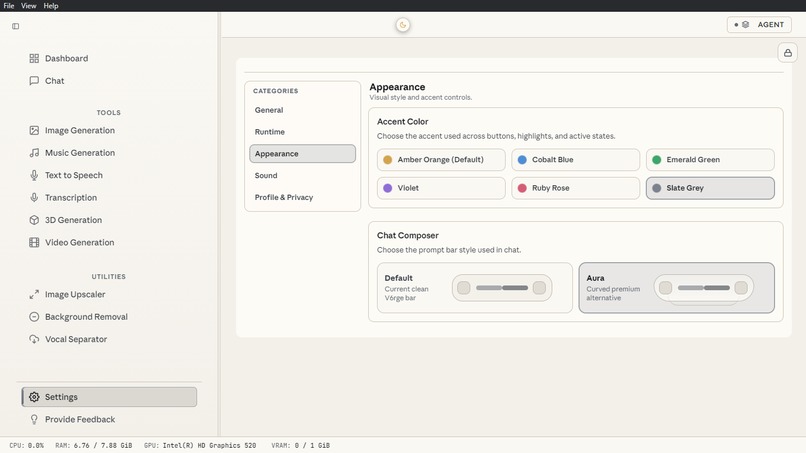This screenshot has height=453, width=806.
Task: Click the Chat bubble icon
Action: (x=34, y=81)
